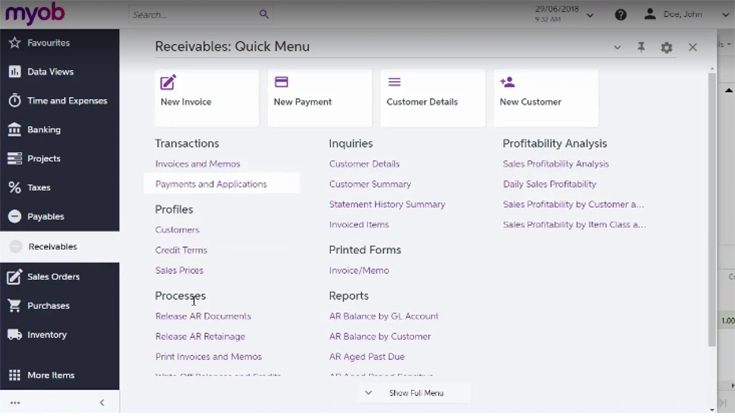735x416 pixels.
Task: Click Purchases cart icon
Action: [15, 306]
